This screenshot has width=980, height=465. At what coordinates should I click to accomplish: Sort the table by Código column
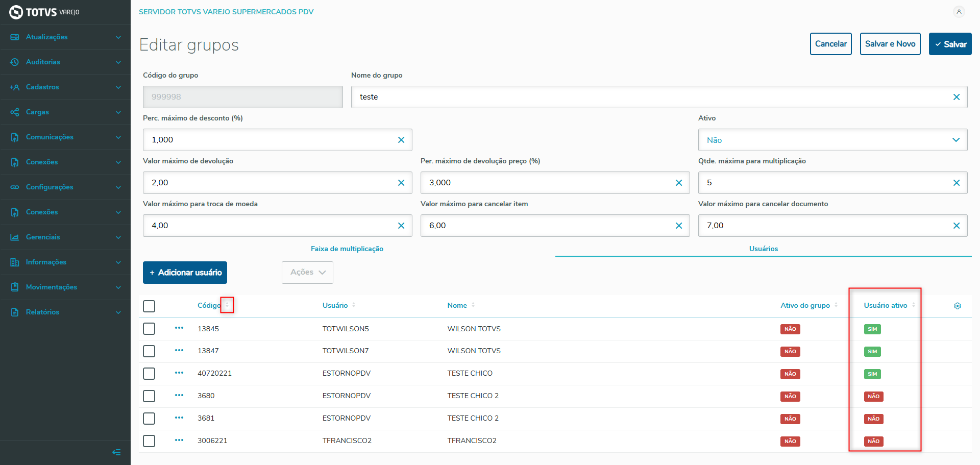pyautogui.click(x=227, y=305)
